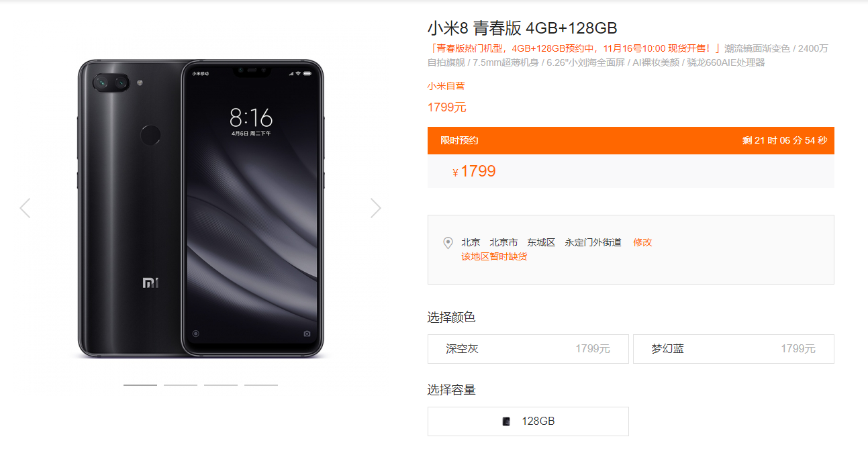This screenshot has width=868, height=451.
Task: Select the 深空灰 color option
Action: click(528, 349)
